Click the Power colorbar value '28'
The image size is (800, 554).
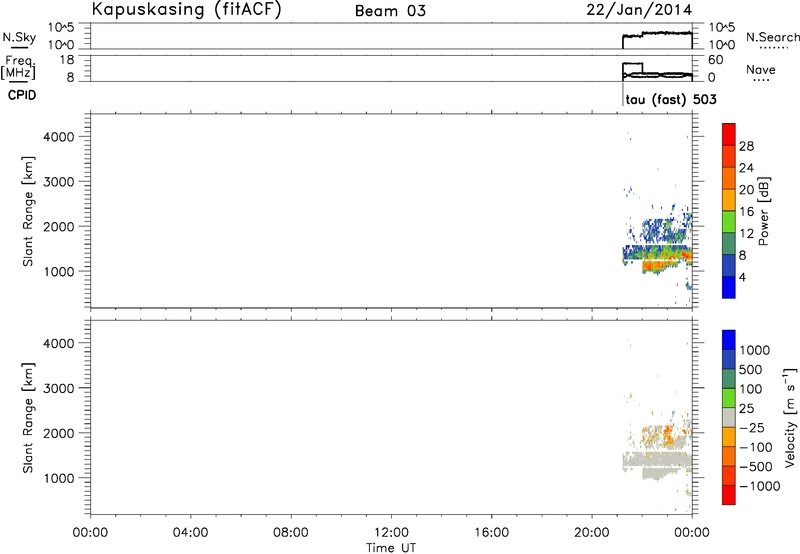pyautogui.click(x=746, y=146)
